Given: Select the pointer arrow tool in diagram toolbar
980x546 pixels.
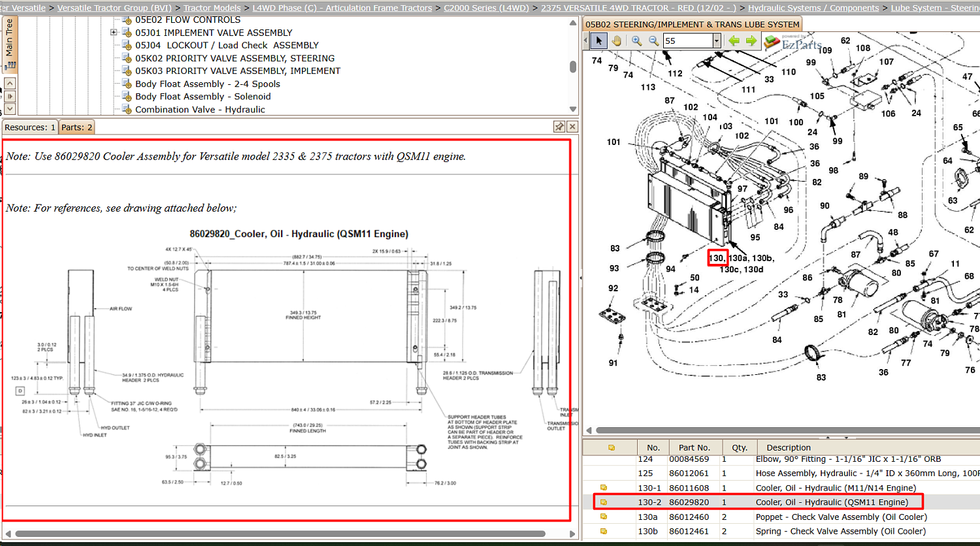Looking at the screenshot, I should [599, 41].
